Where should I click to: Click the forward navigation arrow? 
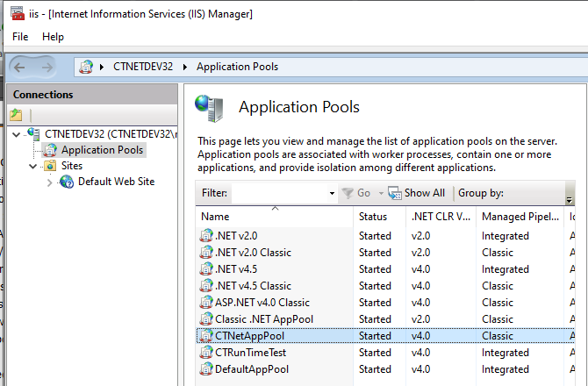pyautogui.click(x=47, y=68)
